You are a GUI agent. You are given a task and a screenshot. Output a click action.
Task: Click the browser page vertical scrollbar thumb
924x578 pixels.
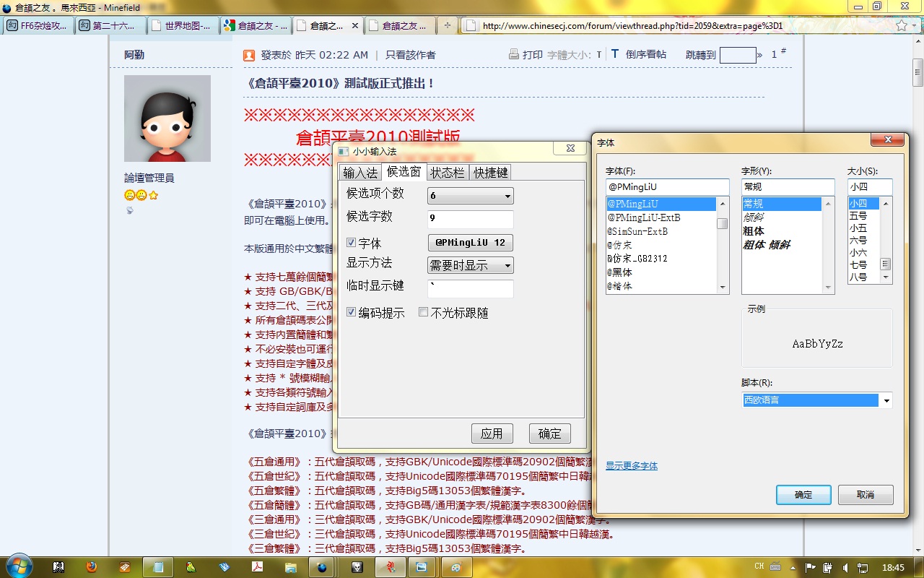(918, 72)
